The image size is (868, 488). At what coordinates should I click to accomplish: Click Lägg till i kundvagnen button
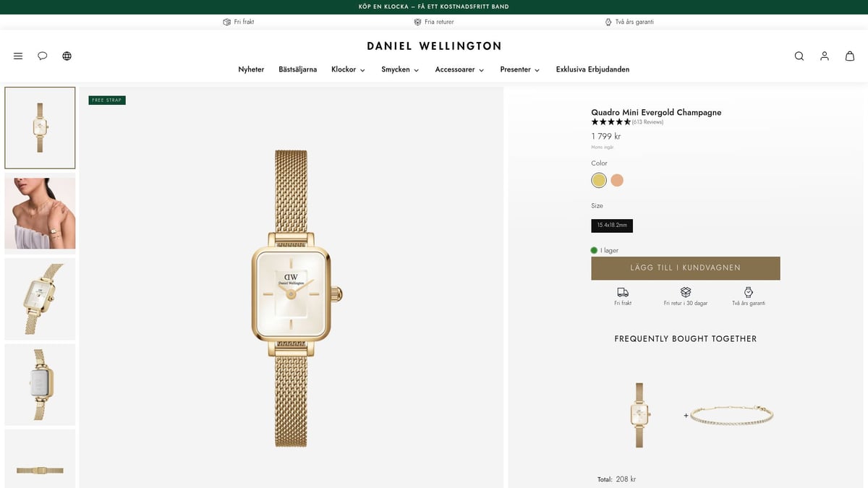coord(686,268)
